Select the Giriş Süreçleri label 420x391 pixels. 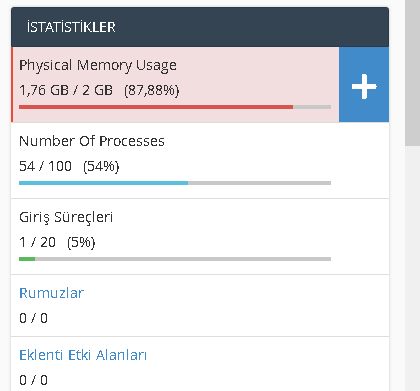(x=66, y=218)
